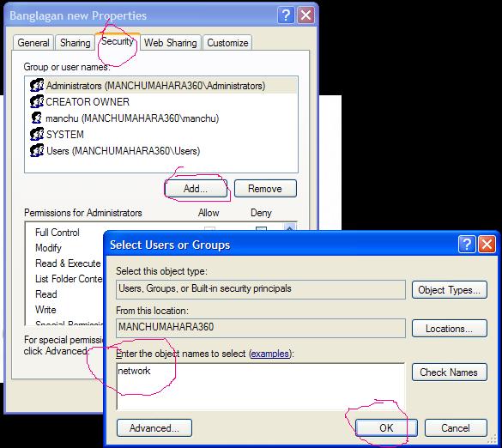This screenshot has height=448, width=502.
Task: Click object names field containing network
Action: tap(261, 386)
